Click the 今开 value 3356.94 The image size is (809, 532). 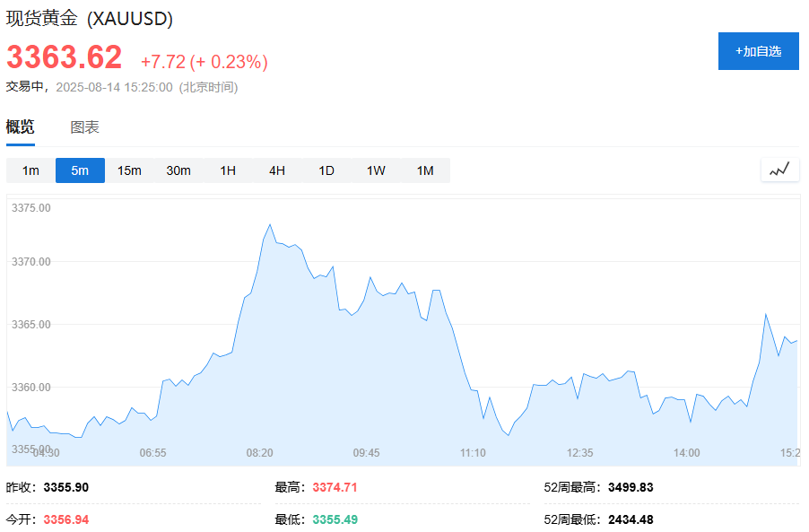point(66,519)
